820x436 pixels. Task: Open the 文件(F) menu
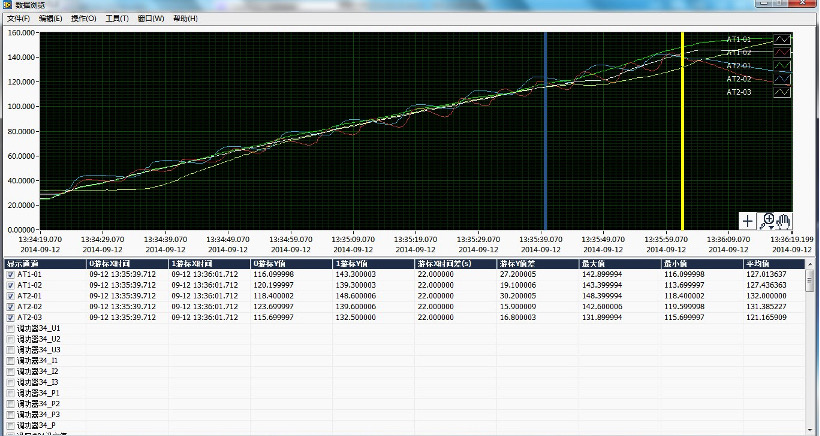coord(20,19)
